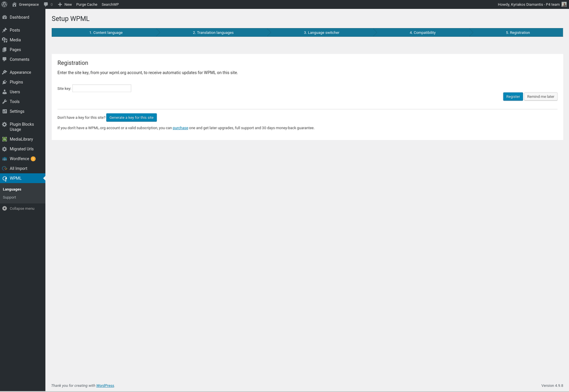Image resolution: width=569 pixels, height=392 pixels.
Task: Click the Comments icon in the sidebar
Action: click(4, 59)
